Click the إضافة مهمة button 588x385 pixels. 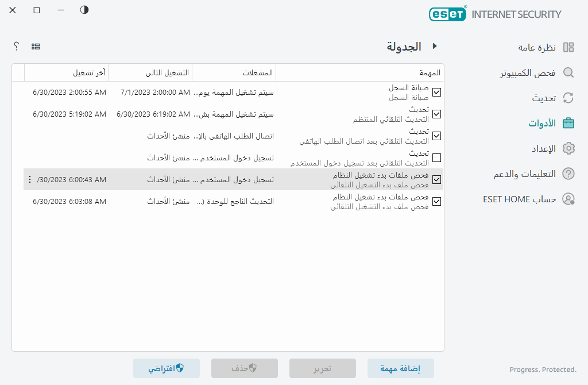point(400,368)
